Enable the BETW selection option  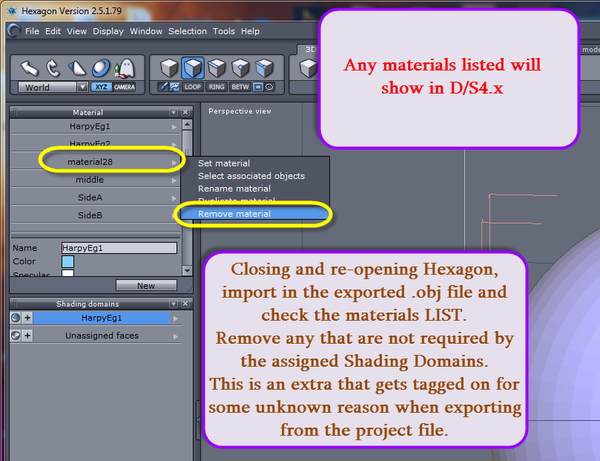pos(240,87)
